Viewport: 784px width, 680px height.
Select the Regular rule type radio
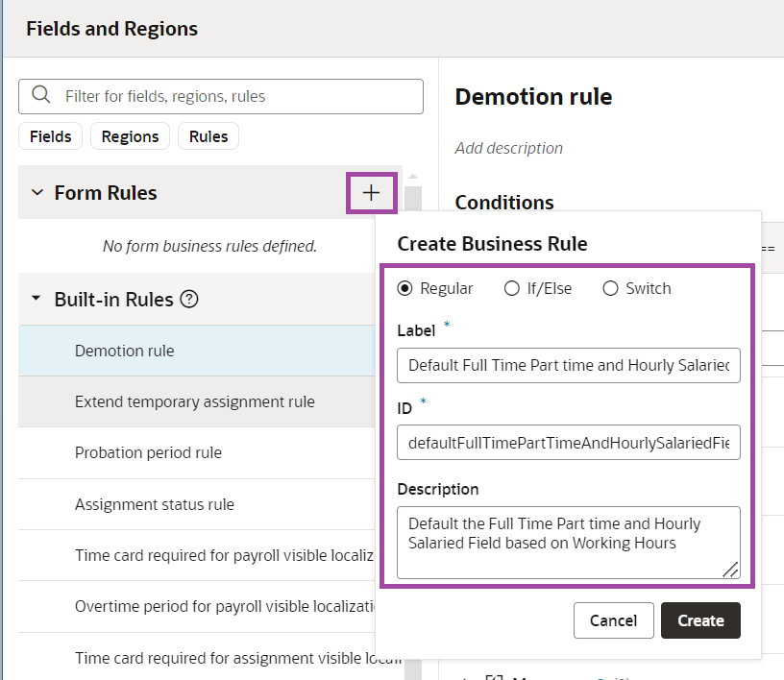(x=404, y=288)
